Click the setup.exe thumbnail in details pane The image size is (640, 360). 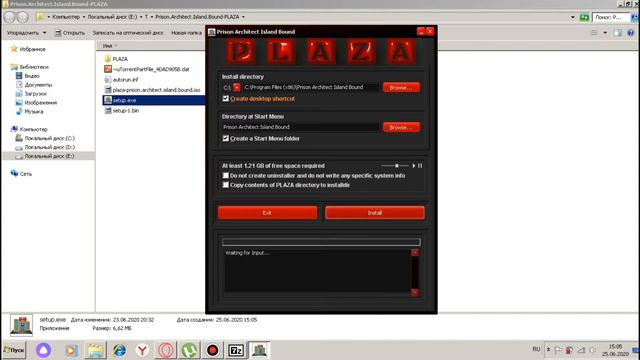(21, 325)
